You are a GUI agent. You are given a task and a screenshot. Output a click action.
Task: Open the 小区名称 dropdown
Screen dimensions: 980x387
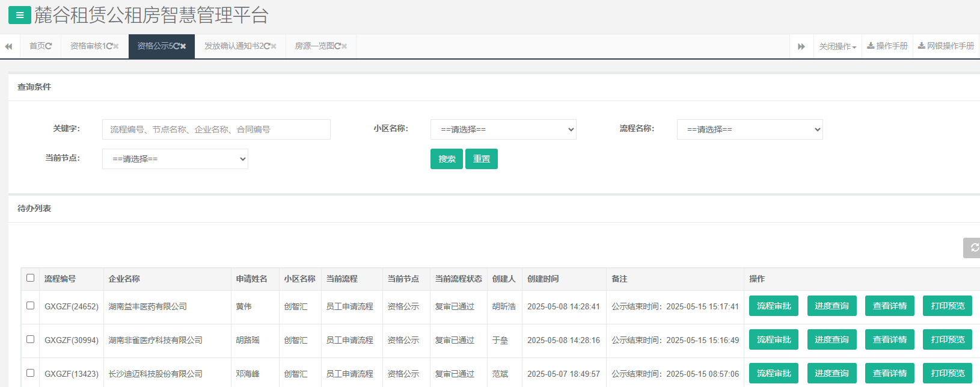click(x=503, y=129)
